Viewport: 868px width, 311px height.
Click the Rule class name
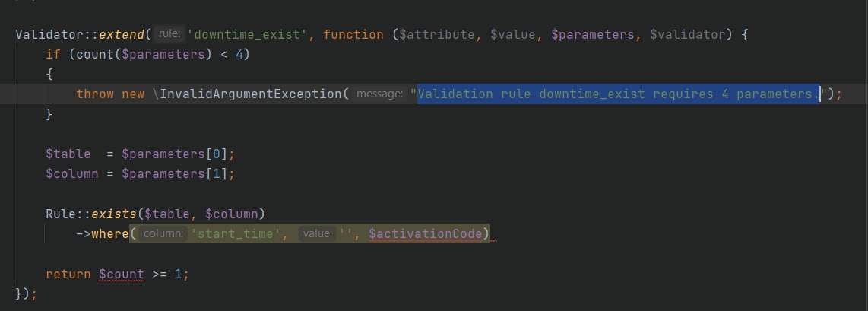coord(61,214)
